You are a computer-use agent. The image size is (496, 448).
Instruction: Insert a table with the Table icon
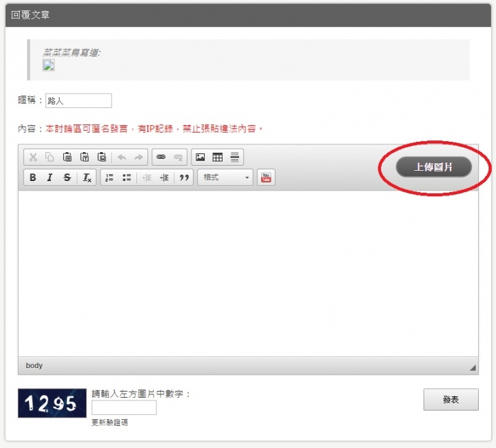(217, 157)
